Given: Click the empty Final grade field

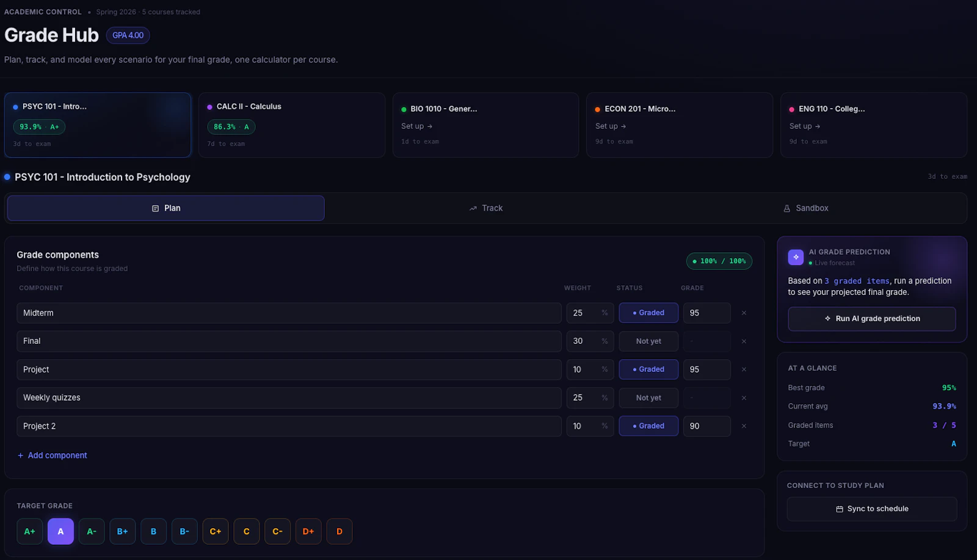Looking at the screenshot, I should point(706,341).
